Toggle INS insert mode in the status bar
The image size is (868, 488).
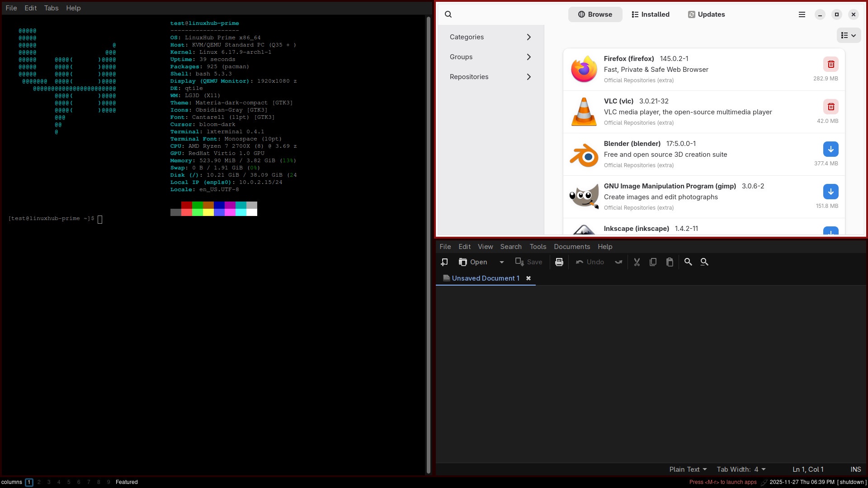point(855,469)
